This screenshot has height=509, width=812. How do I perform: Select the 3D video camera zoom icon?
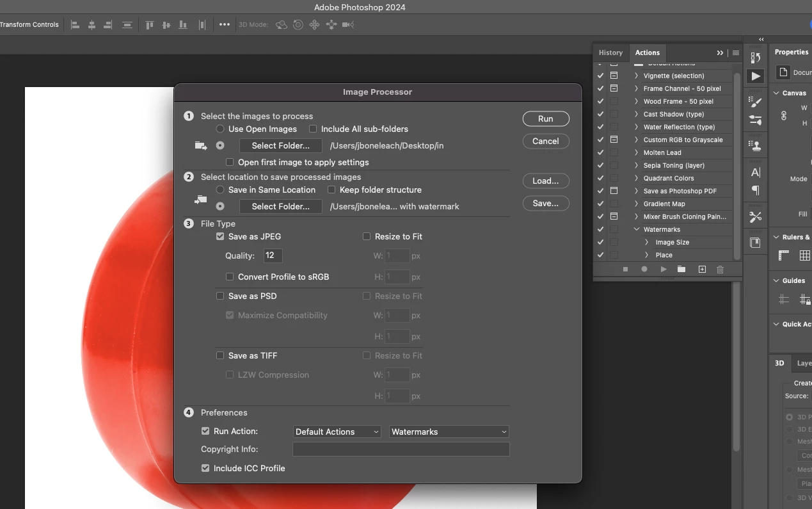(348, 25)
